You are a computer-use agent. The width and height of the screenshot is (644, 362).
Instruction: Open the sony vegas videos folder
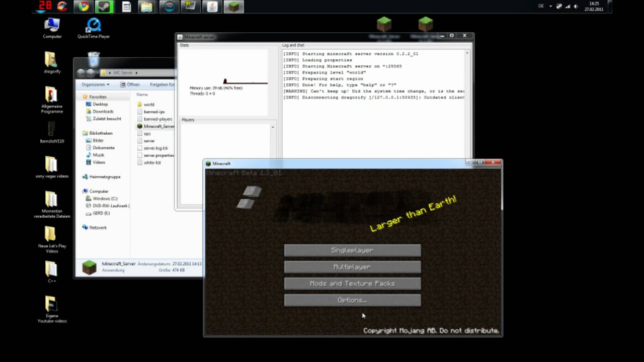coord(52,167)
